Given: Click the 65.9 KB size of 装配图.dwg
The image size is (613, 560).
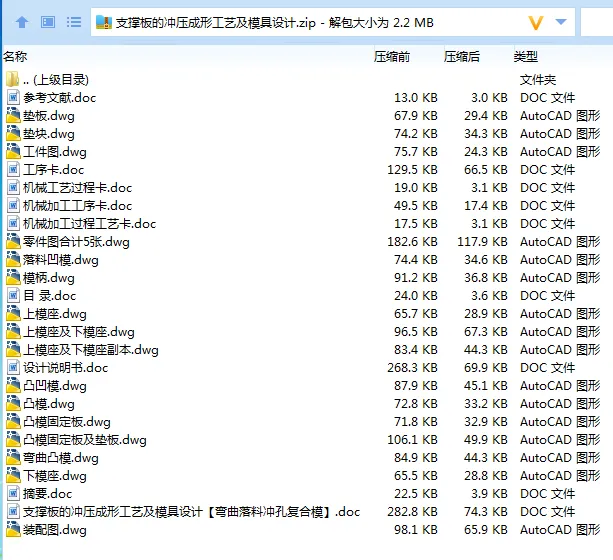Looking at the screenshot, I should [486, 530].
